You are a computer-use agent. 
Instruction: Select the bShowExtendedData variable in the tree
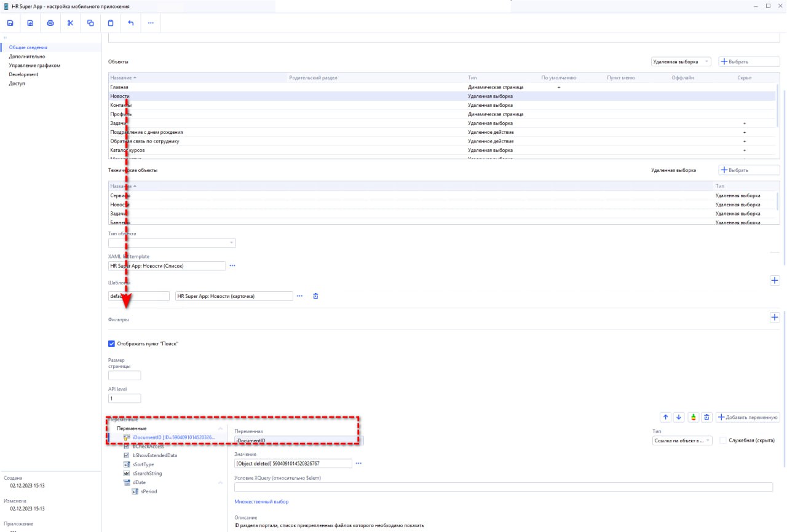[154, 456]
